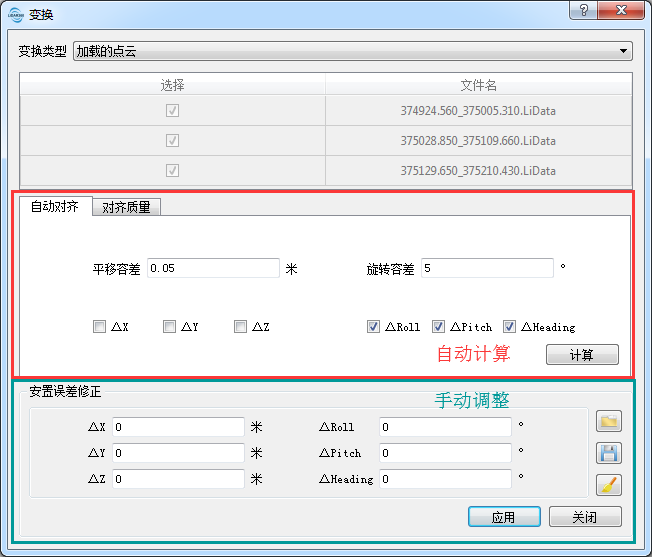Click the application logo in title bar
The width and height of the screenshot is (652, 557).
coord(16,15)
